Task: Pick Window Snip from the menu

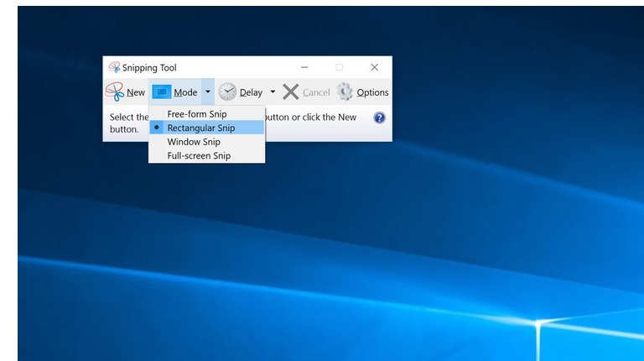Action: click(x=206, y=142)
